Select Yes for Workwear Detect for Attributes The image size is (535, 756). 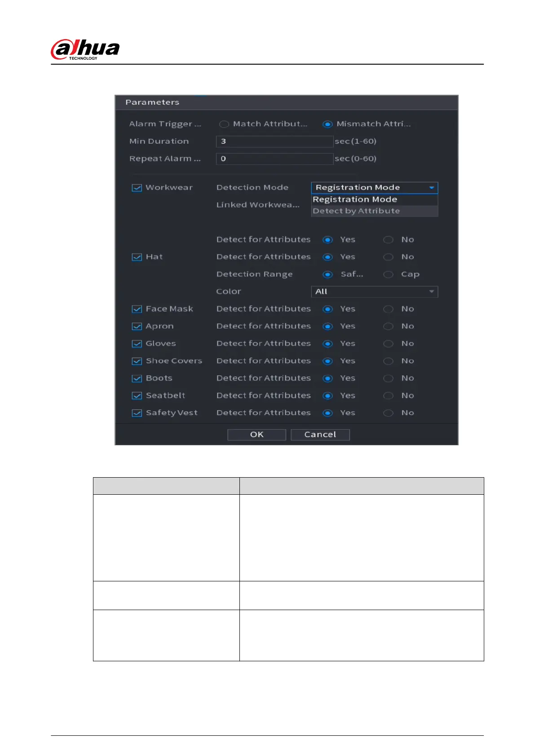(x=327, y=240)
